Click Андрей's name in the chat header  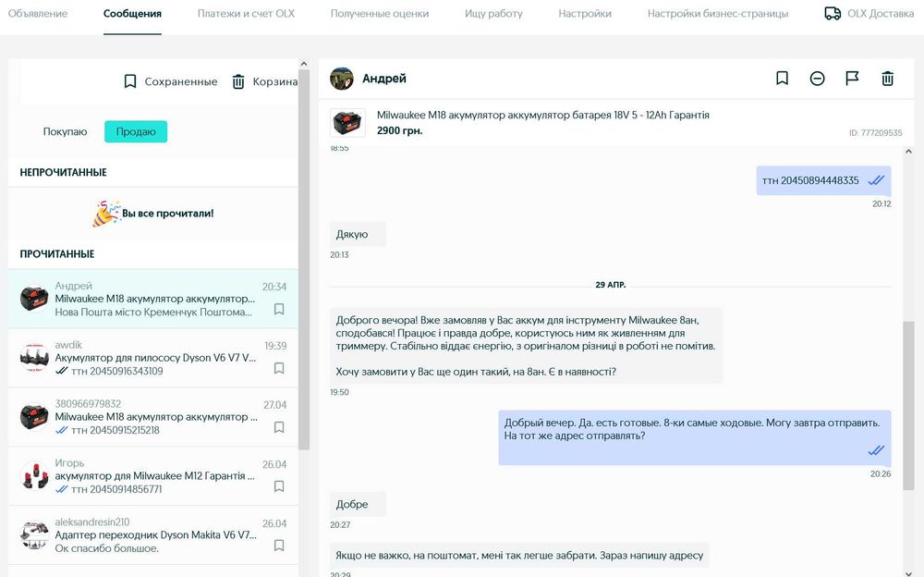pos(384,79)
